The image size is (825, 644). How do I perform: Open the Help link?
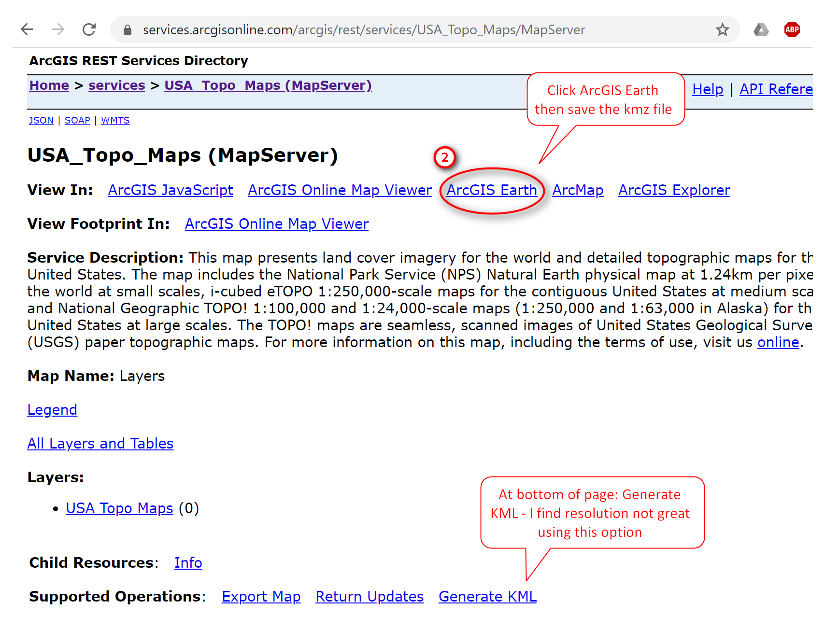pos(708,89)
